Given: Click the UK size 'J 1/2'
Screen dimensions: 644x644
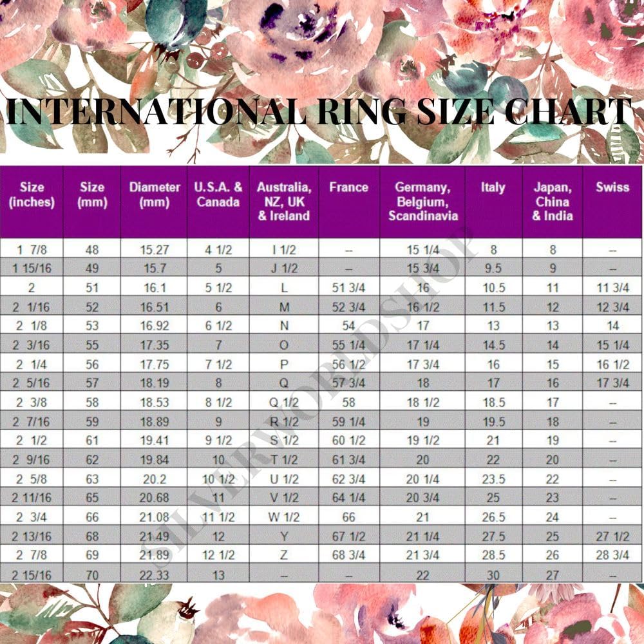Looking at the screenshot, I should point(284,269).
